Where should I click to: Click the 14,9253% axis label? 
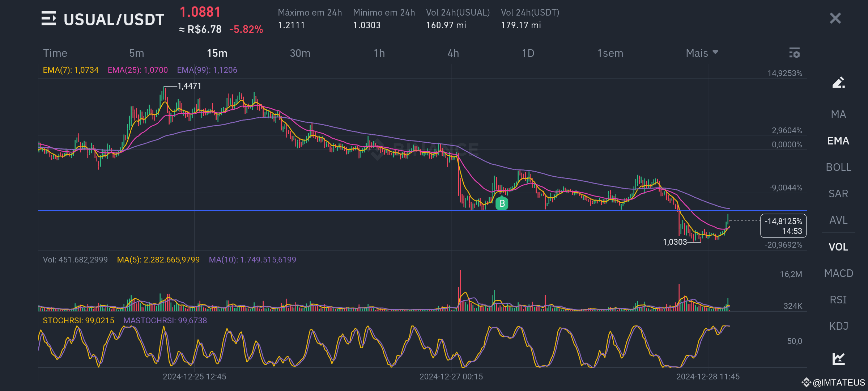click(x=785, y=73)
